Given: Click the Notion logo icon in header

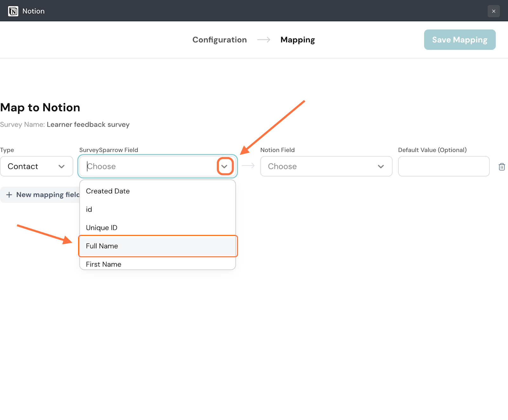Looking at the screenshot, I should [13, 11].
